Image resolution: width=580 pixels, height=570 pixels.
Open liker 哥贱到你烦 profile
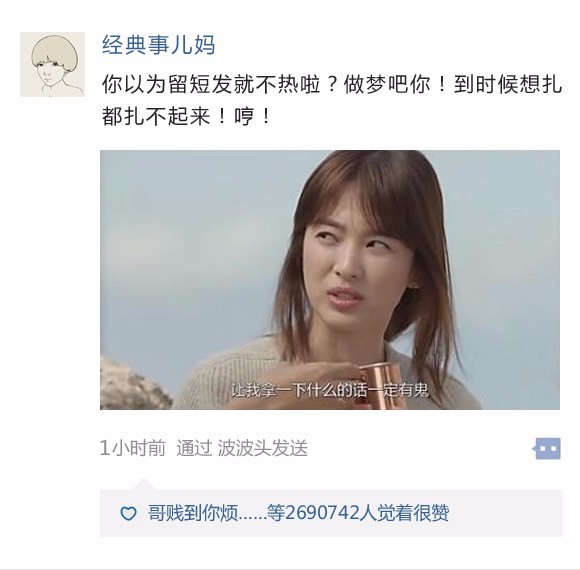pyautogui.click(x=193, y=513)
